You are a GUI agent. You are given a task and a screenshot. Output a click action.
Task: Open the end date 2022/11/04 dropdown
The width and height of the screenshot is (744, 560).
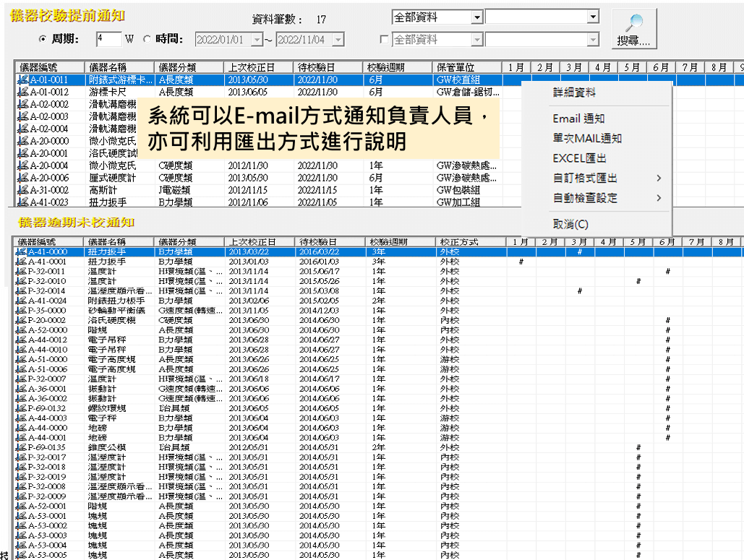pyautogui.click(x=338, y=40)
